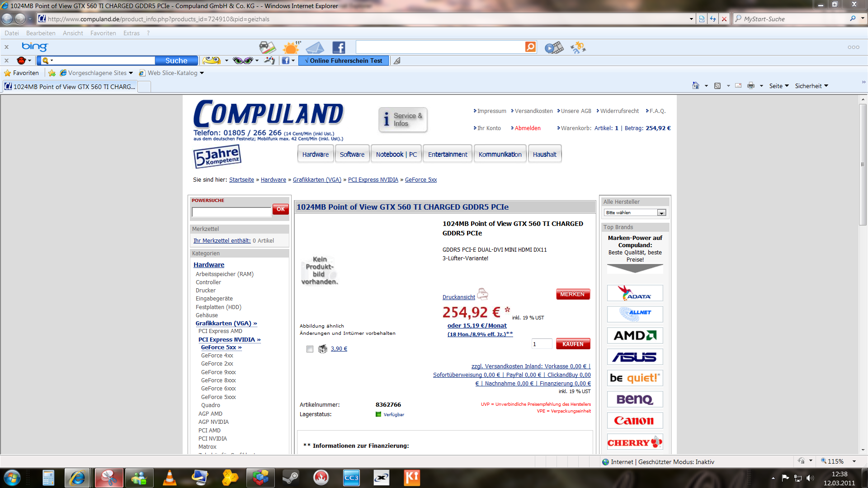Open the Favoriten menu in menu bar

[x=103, y=33]
